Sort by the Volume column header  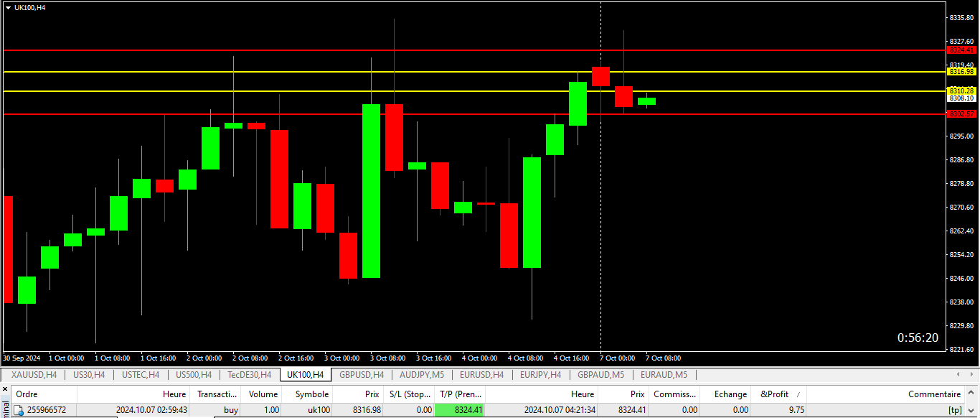click(263, 394)
